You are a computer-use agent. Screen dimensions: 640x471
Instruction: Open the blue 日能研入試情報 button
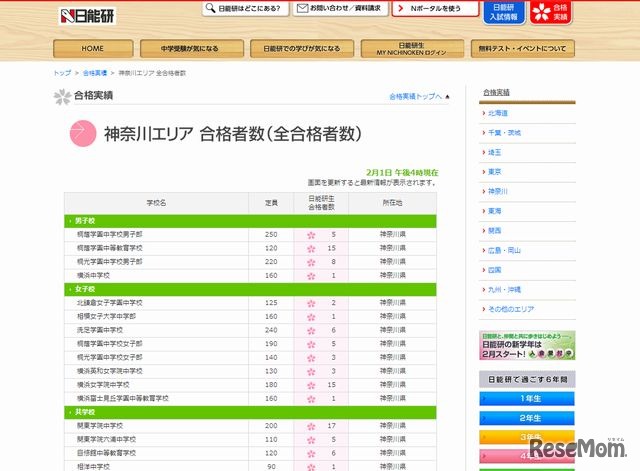click(x=504, y=12)
